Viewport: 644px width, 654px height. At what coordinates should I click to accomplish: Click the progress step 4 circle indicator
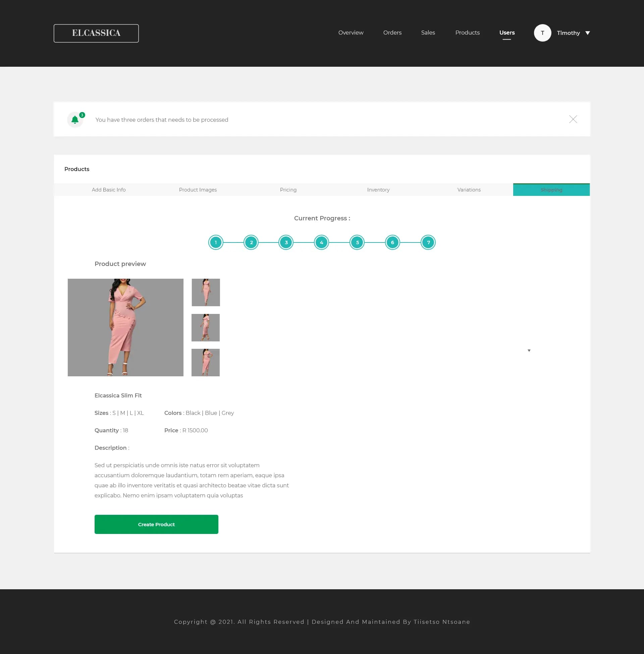coord(321,242)
